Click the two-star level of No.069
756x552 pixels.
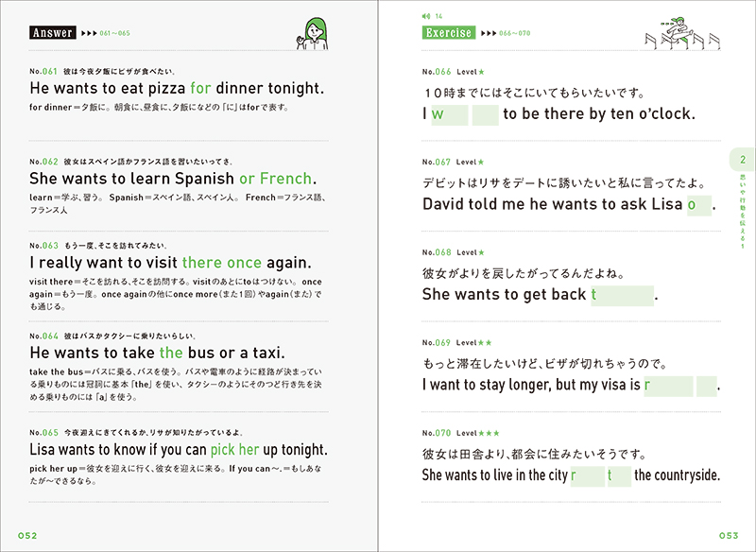pos(485,343)
